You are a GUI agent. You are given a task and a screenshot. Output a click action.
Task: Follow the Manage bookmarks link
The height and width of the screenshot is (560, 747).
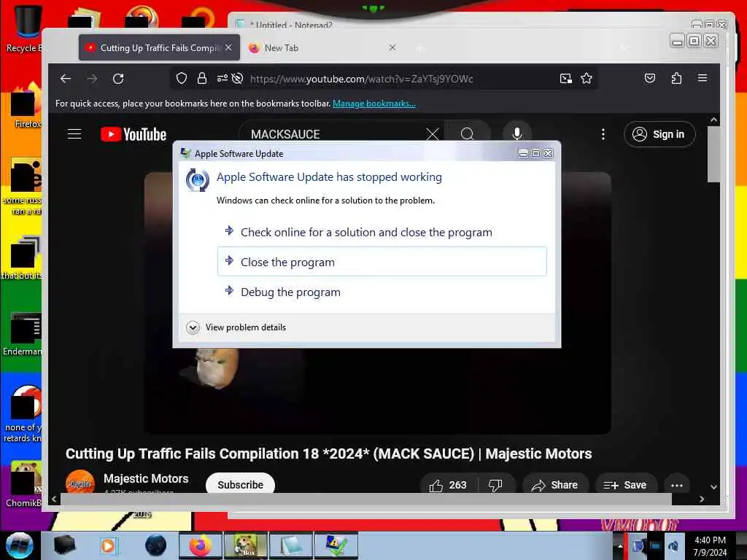[x=374, y=104]
